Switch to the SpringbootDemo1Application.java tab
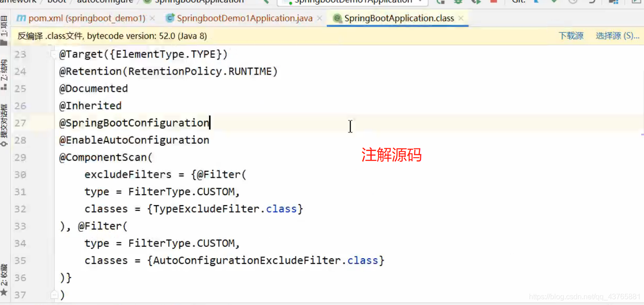 (244, 18)
